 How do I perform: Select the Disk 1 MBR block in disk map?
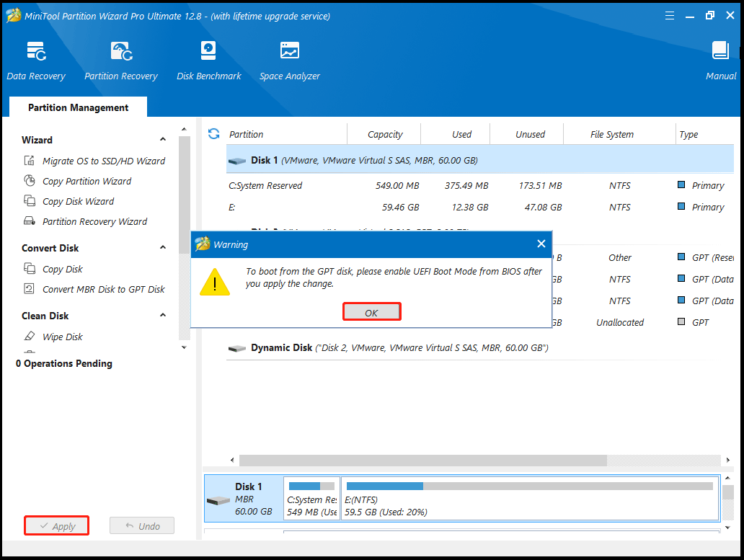click(x=244, y=499)
